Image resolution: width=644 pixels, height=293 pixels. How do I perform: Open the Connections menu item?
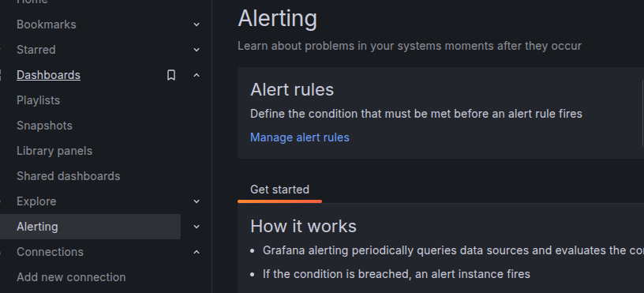[x=50, y=252]
